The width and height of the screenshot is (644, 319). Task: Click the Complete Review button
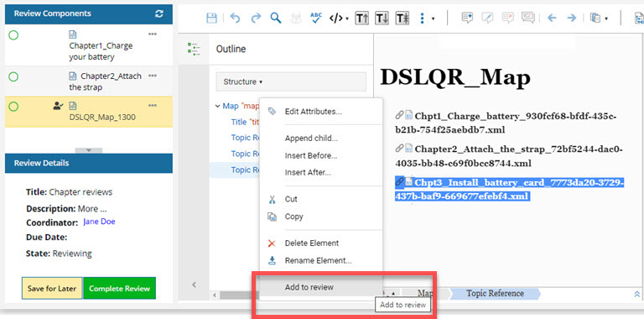[120, 288]
